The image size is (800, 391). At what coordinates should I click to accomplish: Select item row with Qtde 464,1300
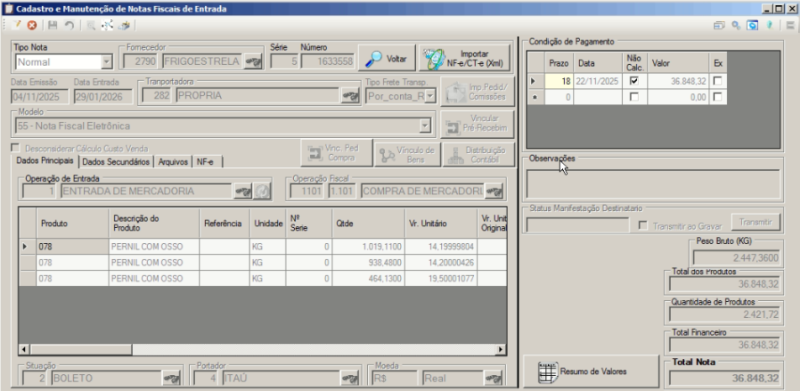click(x=262, y=278)
